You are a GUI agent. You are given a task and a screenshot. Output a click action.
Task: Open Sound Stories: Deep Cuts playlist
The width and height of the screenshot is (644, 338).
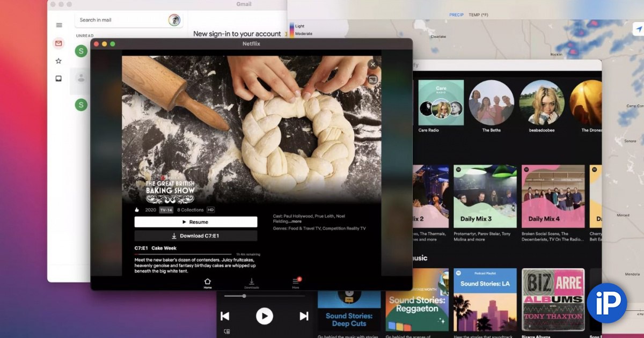[349, 311]
